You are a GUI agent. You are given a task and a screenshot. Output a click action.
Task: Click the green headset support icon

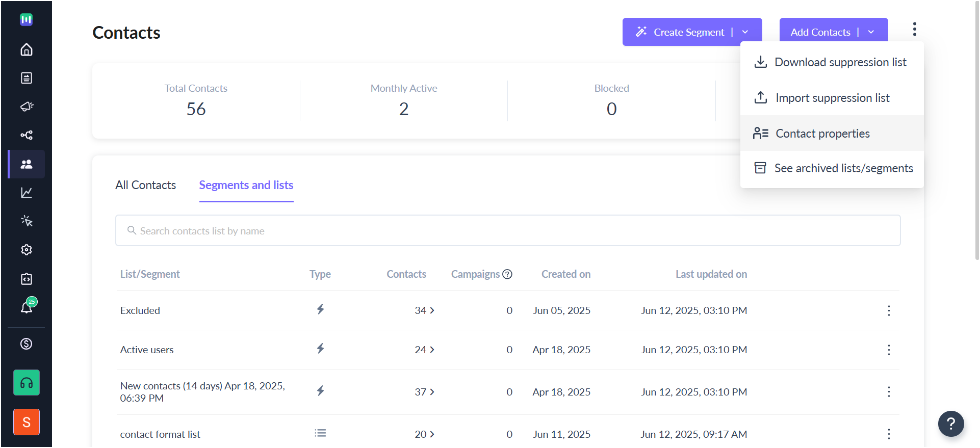(x=27, y=383)
